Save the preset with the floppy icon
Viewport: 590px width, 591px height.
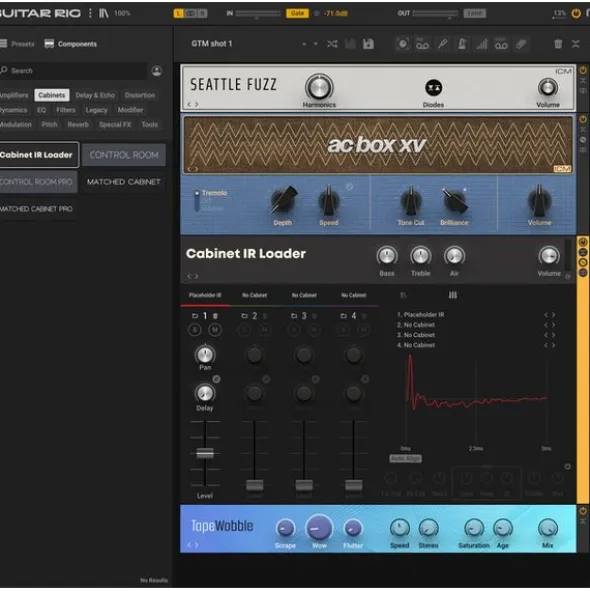(x=368, y=44)
